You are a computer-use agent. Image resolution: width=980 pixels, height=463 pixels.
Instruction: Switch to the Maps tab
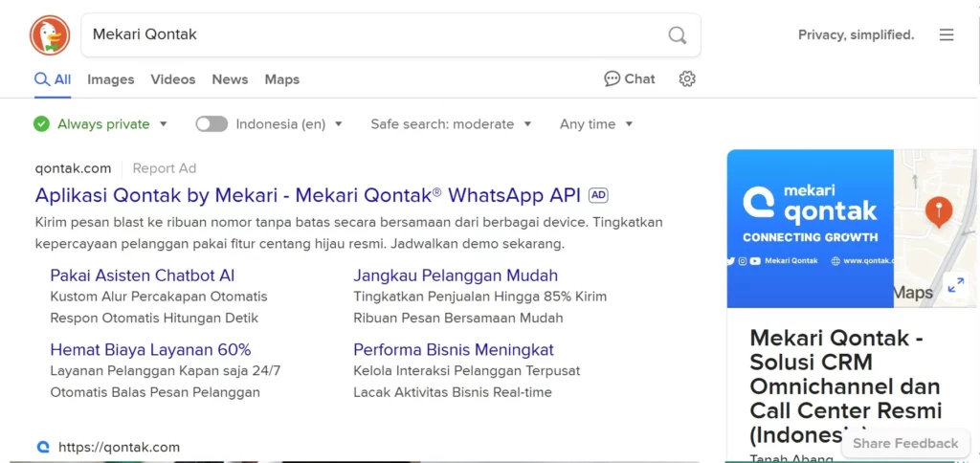(282, 79)
